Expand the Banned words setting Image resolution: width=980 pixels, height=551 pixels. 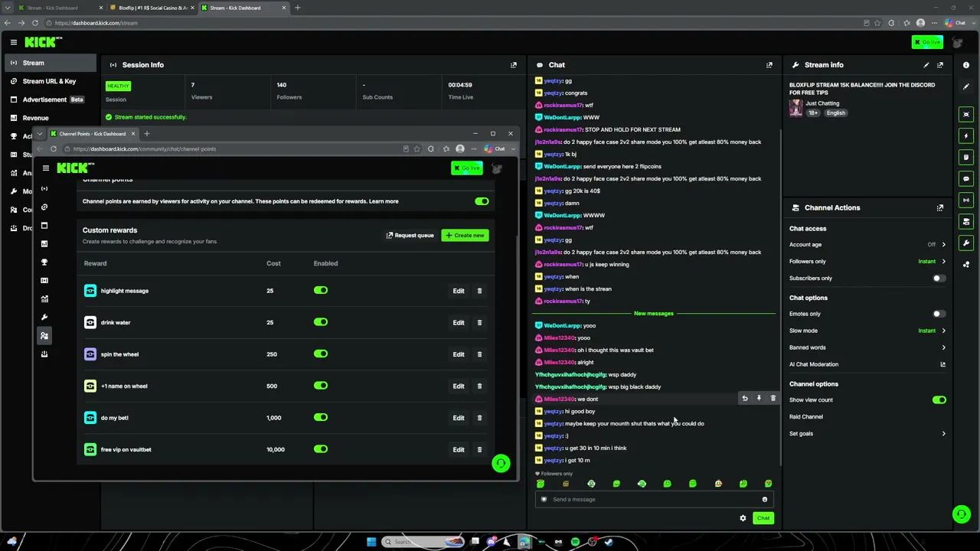(x=943, y=347)
